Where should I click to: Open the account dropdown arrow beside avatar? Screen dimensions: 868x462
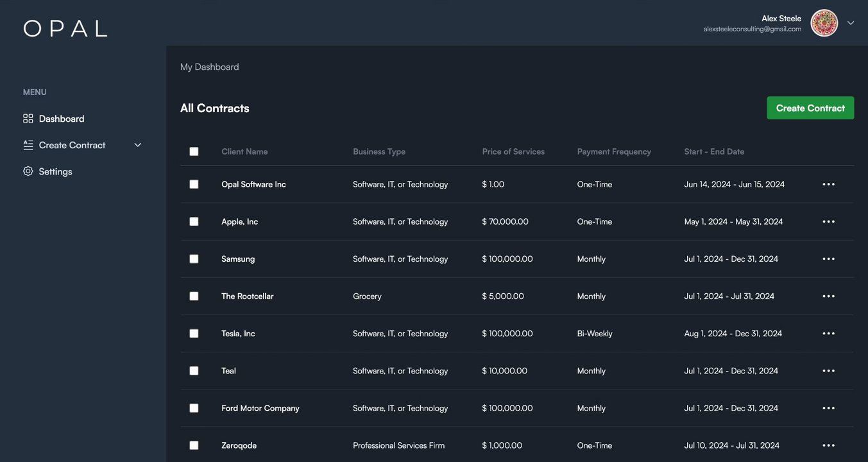point(851,23)
